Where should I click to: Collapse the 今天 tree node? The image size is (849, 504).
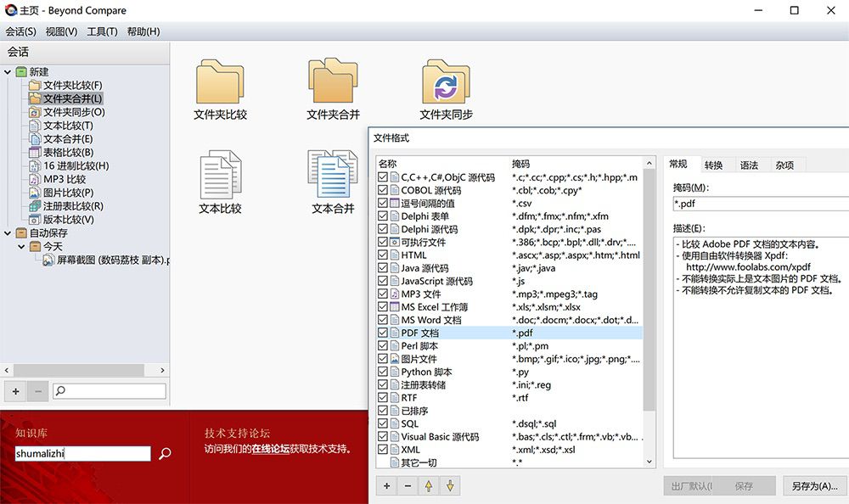(21, 247)
